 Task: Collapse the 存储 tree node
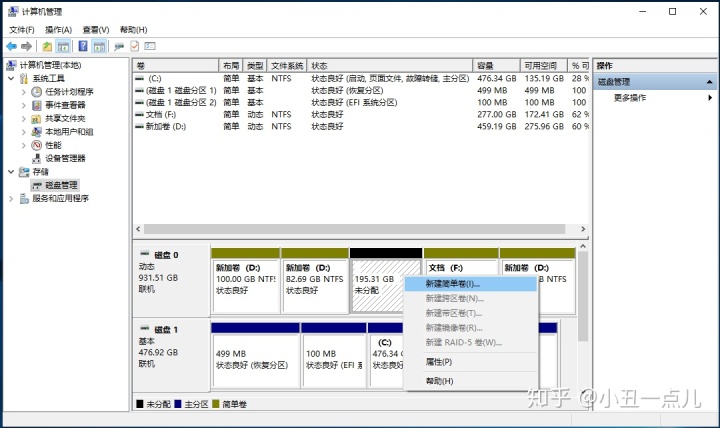pos(11,172)
